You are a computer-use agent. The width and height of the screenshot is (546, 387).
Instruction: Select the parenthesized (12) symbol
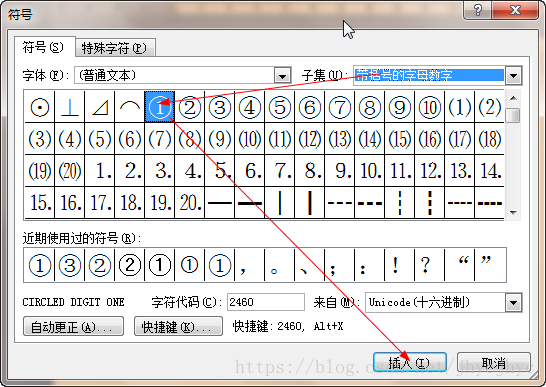[310, 139]
